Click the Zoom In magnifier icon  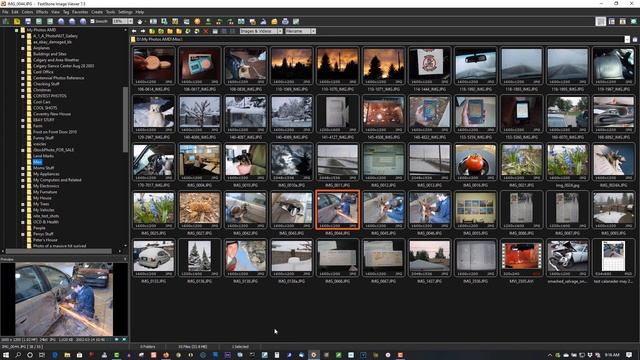pyautogui.click(x=61, y=21)
